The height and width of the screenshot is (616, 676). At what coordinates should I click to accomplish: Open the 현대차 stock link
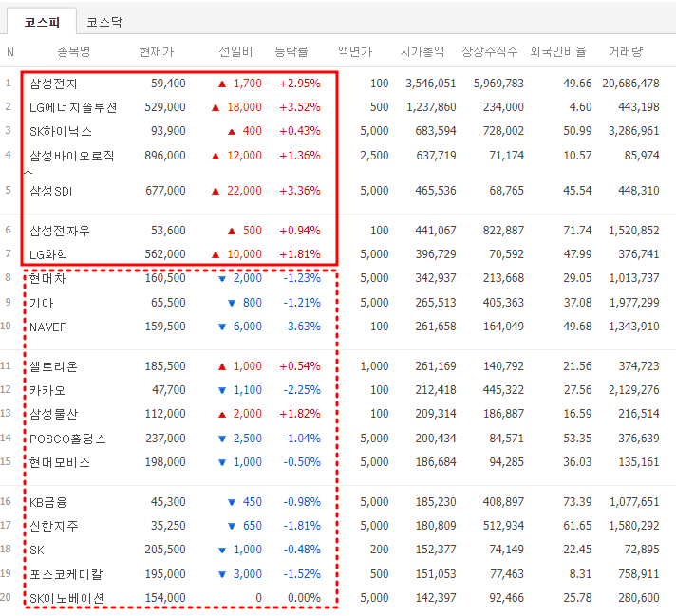[x=47, y=278]
